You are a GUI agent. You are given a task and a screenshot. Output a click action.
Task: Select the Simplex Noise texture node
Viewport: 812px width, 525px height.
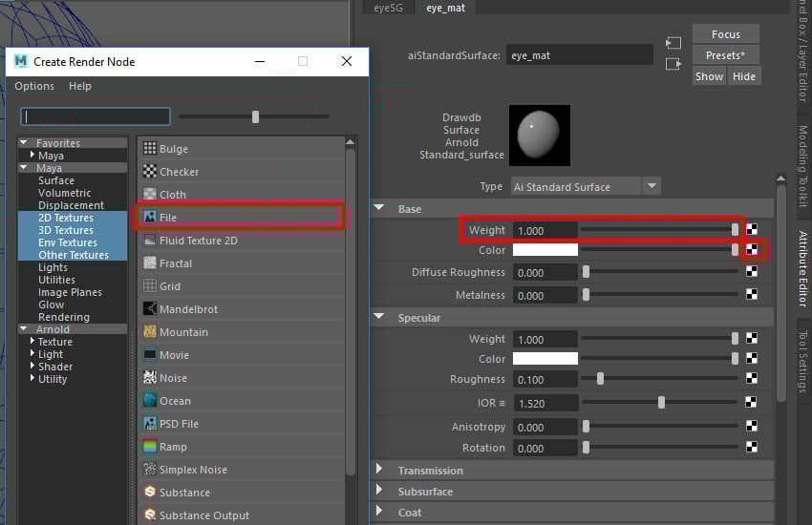point(242,470)
